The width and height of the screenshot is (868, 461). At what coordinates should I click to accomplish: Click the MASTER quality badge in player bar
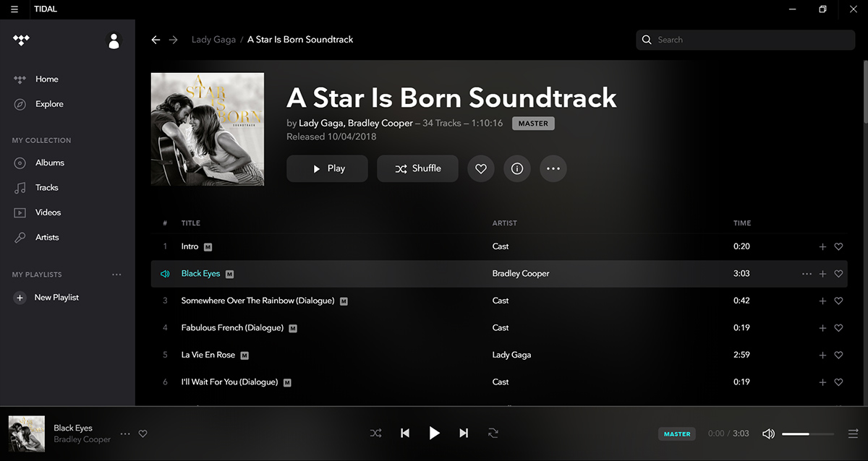tap(677, 434)
